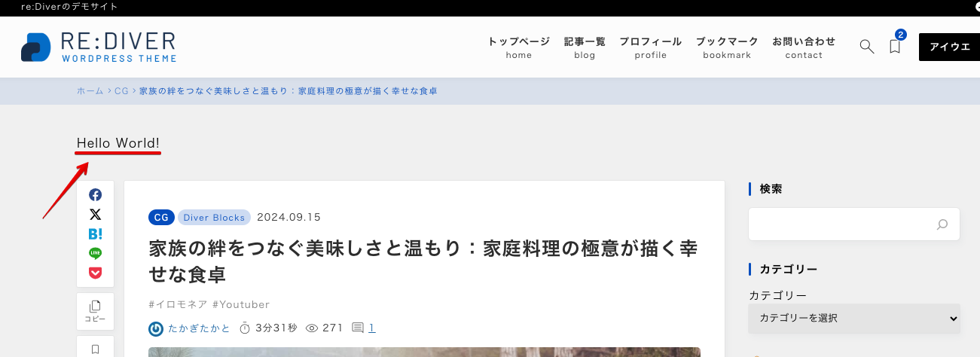Open the トップページ home menu item

point(519,47)
